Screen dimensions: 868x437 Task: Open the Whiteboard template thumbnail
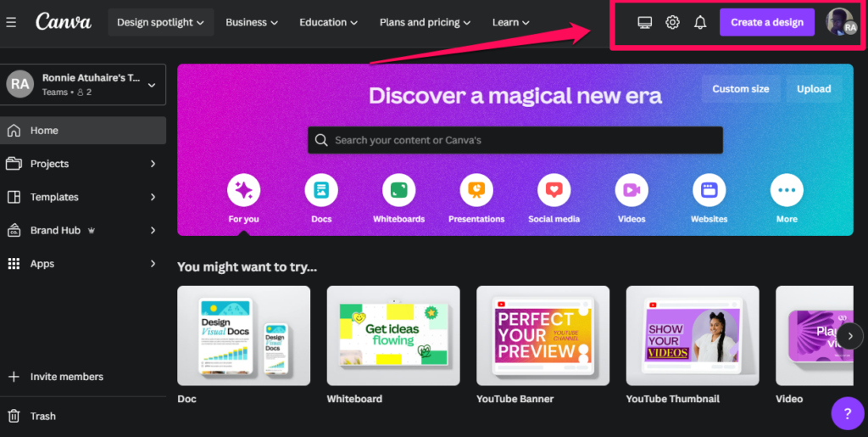(393, 336)
